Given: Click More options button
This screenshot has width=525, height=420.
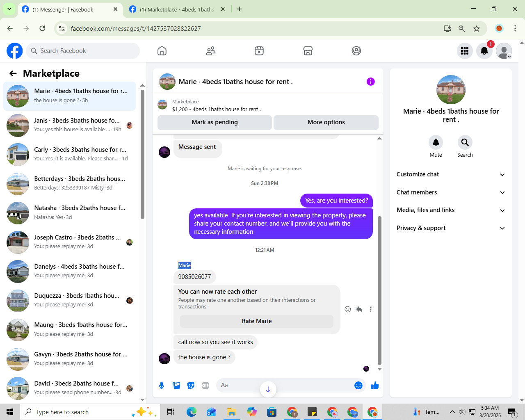Looking at the screenshot, I should tap(326, 122).
